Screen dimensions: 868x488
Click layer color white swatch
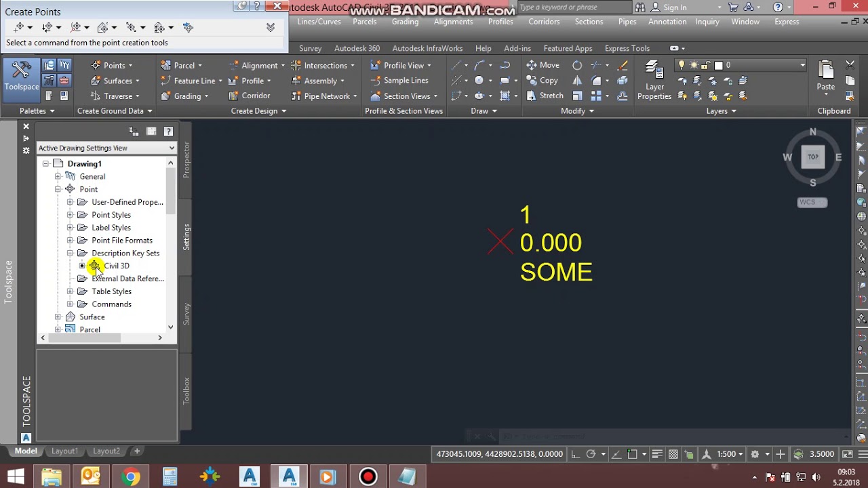[718, 65]
